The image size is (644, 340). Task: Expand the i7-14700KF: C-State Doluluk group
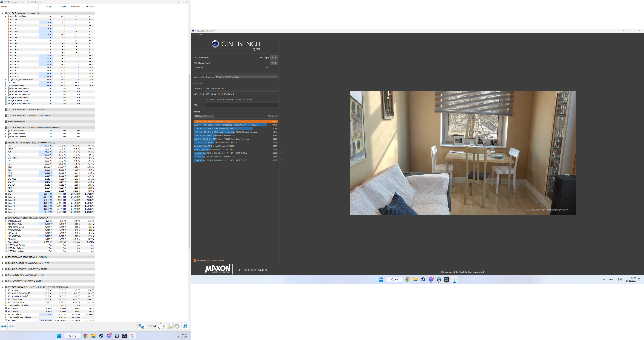coord(2,116)
